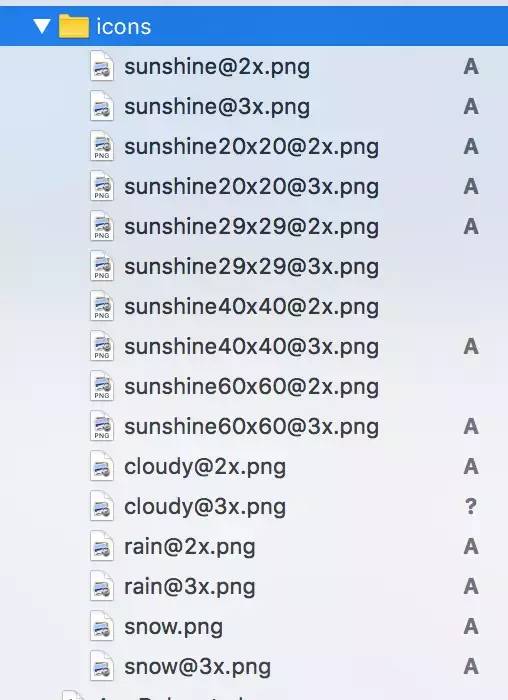
Task: Click the ? status badge for cloudy@3x.png
Action: click(471, 507)
